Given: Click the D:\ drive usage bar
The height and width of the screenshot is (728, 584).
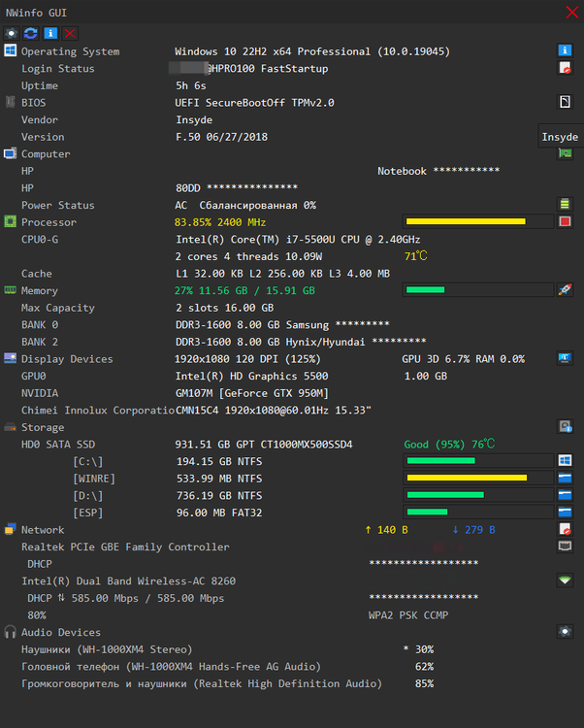Looking at the screenshot, I should coord(478,495).
